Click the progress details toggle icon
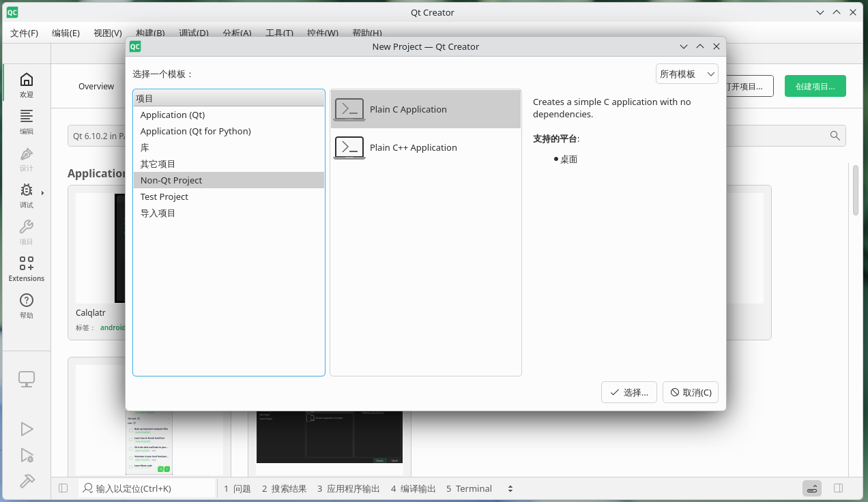The width and height of the screenshot is (868, 502). point(811,488)
